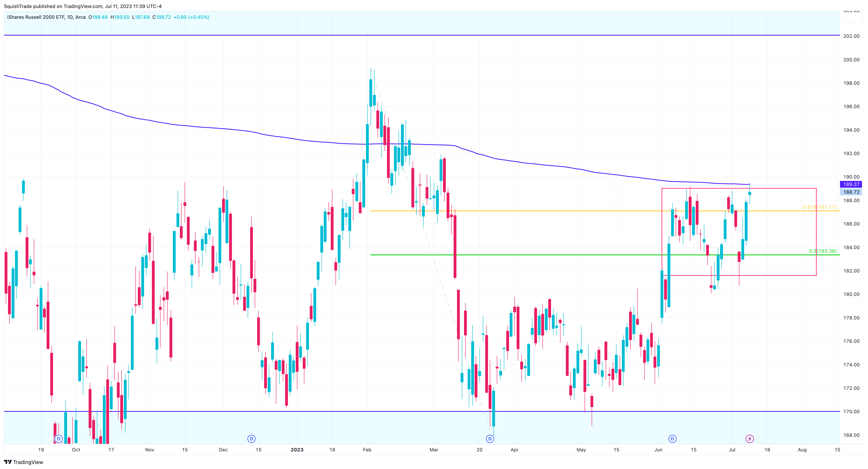Image resolution: width=868 pixels, height=469 pixels.
Task: Click the purple 189.37 moving average price label
Action: [x=851, y=184]
